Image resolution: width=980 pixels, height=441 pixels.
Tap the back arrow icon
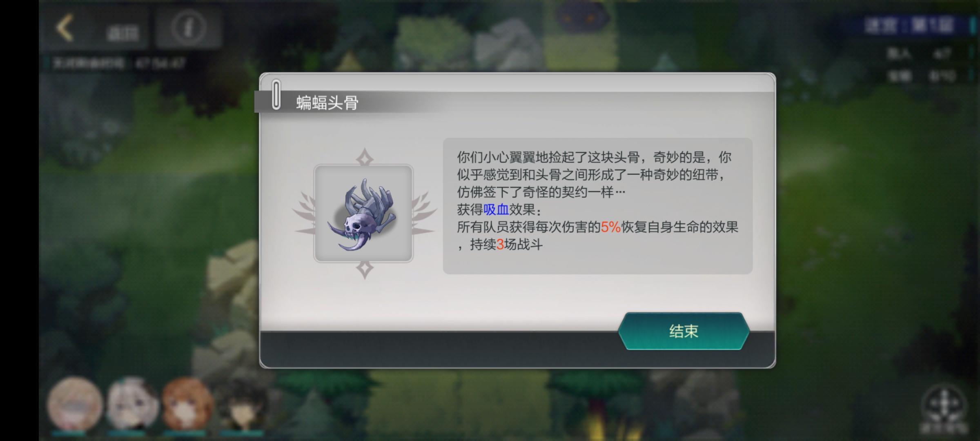[65, 28]
